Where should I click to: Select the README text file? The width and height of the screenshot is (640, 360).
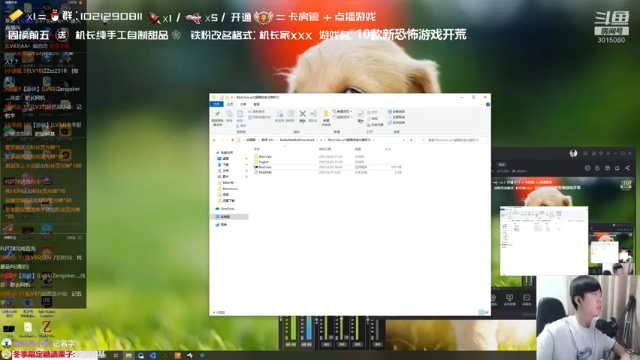[328, 173]
